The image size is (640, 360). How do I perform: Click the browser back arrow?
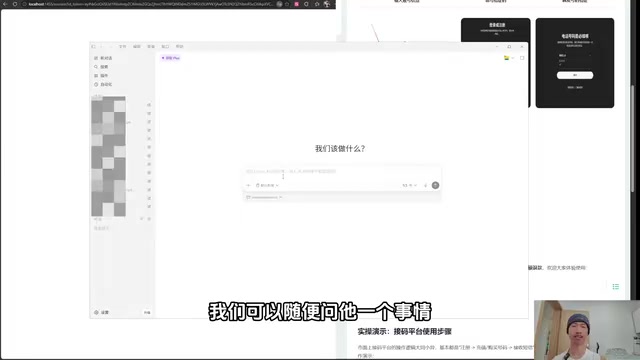5,4
